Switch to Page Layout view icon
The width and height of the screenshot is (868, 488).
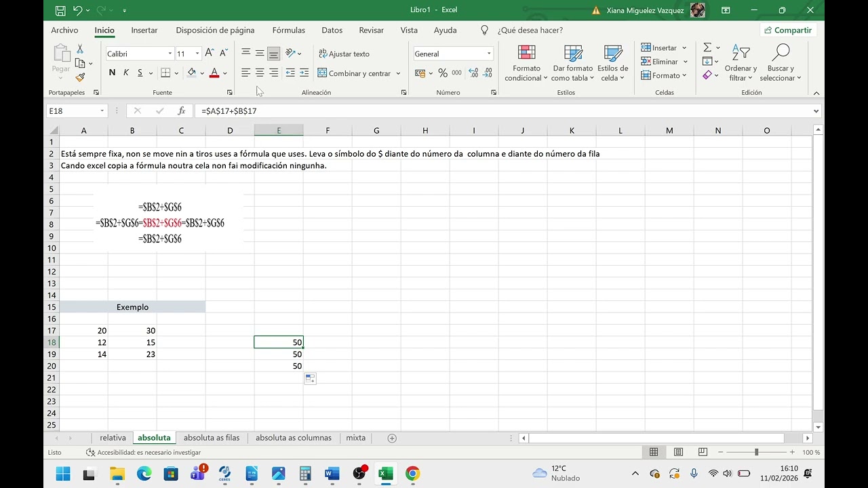678,452
